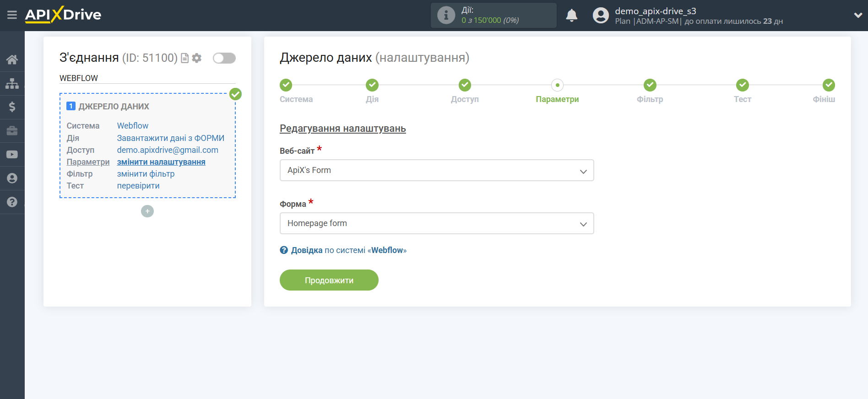Screen dimensions: 868x399
Task: Open the YouTube video sidebar icon
Action: [x=12, y=155]
